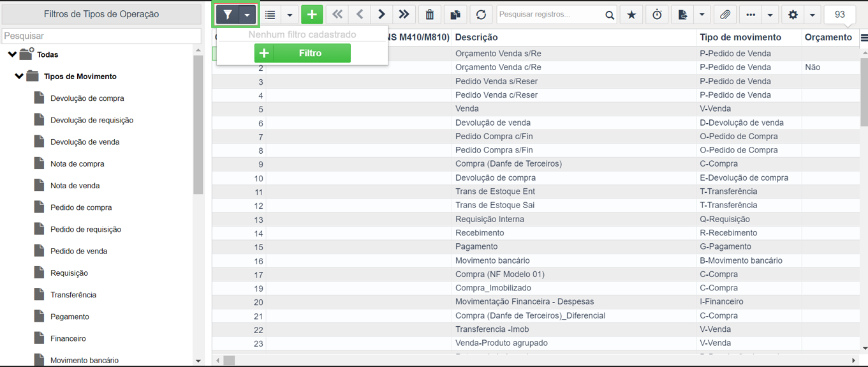The width and height of the screenshot is (868, 367).
Task: Open dropdown arrow next to list view
Action: coord(290,15)
